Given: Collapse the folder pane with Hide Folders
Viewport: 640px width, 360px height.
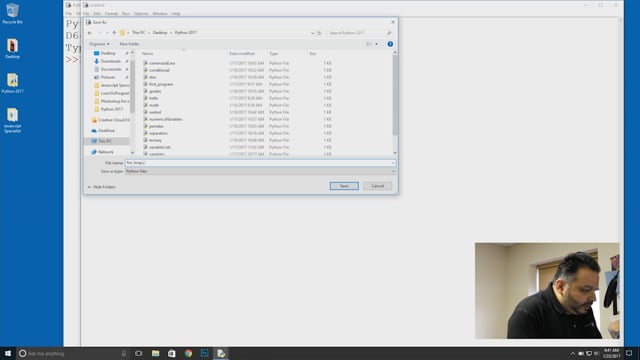Looking at the screenshot, I should (x=102, y=187).
